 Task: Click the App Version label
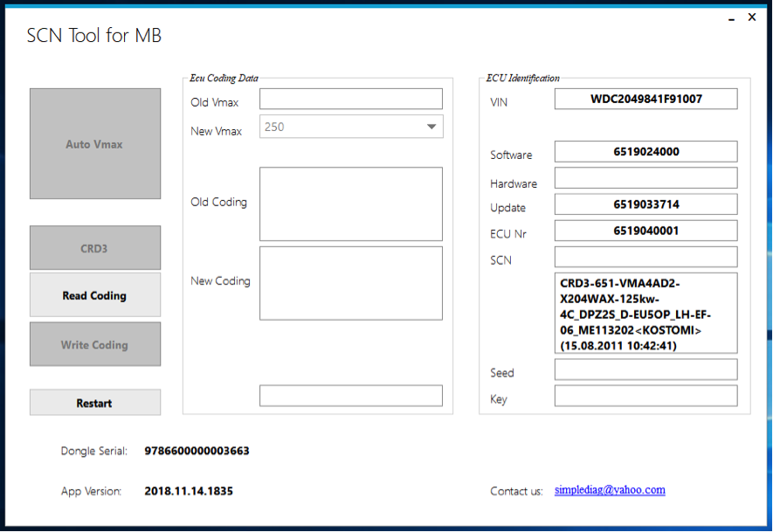[x=91, y=491]
